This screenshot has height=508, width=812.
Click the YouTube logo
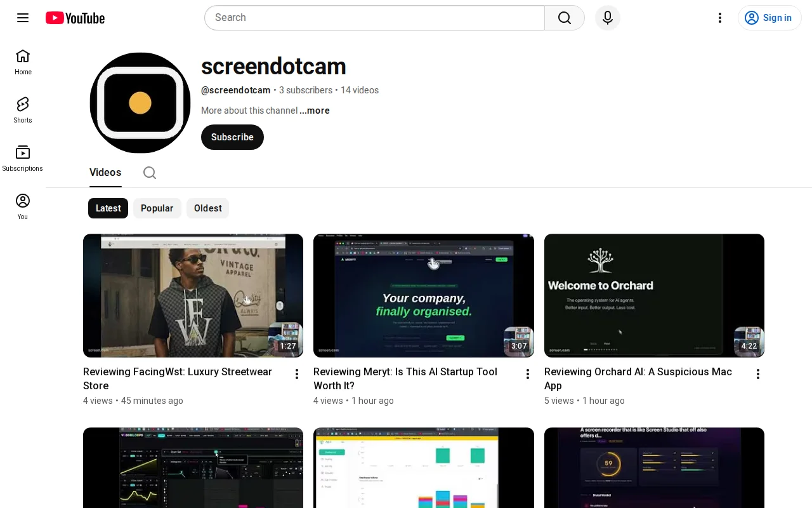75,18
